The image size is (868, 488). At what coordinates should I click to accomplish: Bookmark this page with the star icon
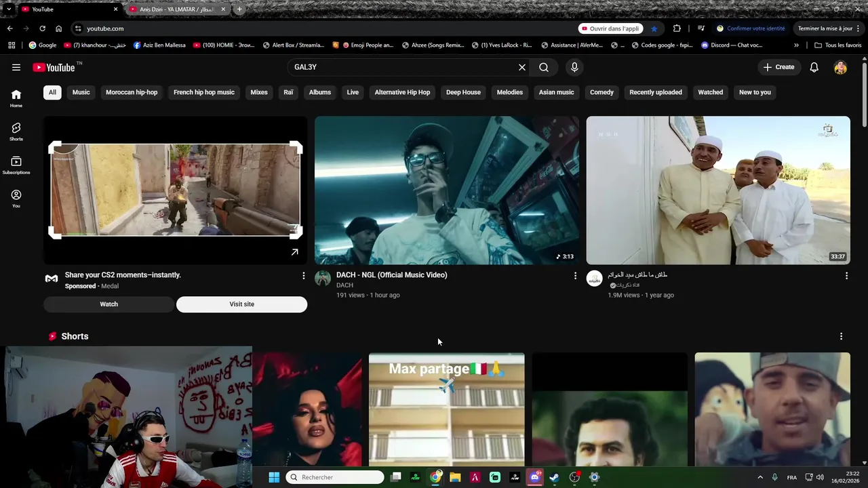(x=654, y=28)
